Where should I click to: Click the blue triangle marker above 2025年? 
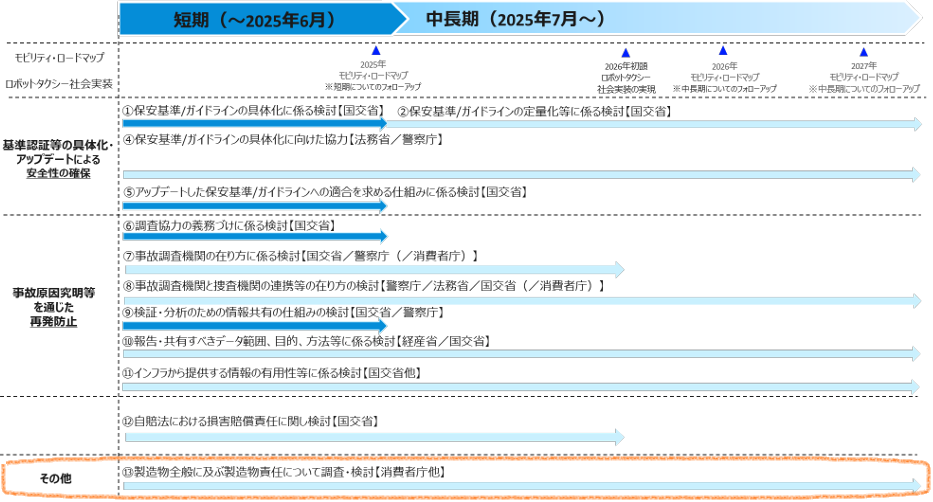375,51
